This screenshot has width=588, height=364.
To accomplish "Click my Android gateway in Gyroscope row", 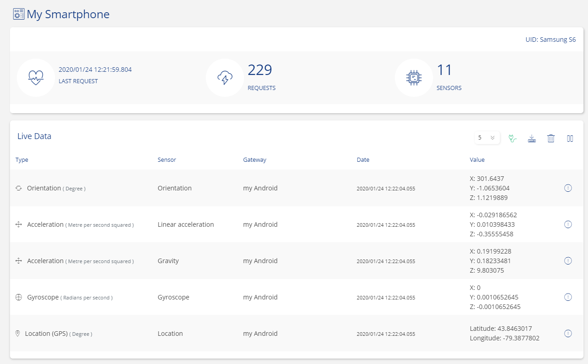I will [260, 297].
